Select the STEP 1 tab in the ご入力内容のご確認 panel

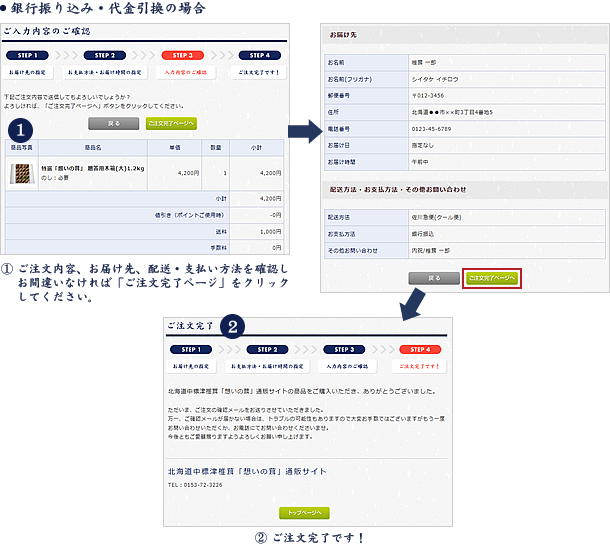(28, 55)
